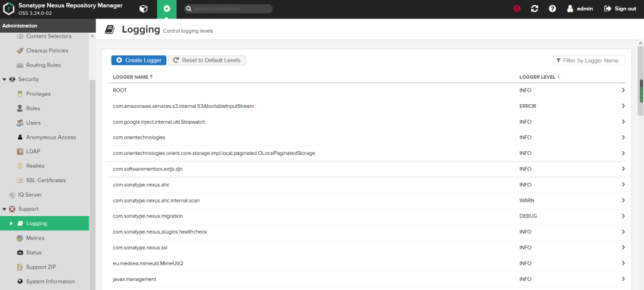The image size is (644, 290).
Task: Click the Sonatype Nexus logo
Action: (x=9, y=8)
